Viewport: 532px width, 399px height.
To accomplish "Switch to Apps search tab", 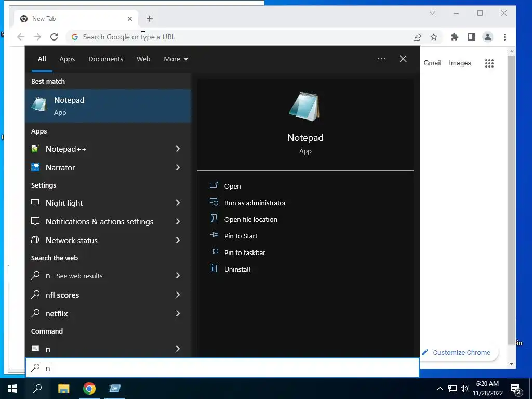I will coord(67,59).
